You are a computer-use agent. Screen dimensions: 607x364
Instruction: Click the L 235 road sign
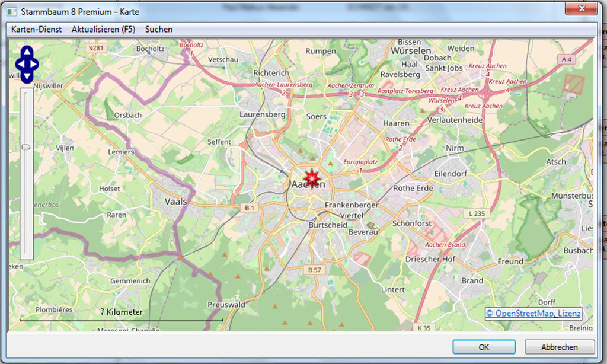click(x=477, y=213)
